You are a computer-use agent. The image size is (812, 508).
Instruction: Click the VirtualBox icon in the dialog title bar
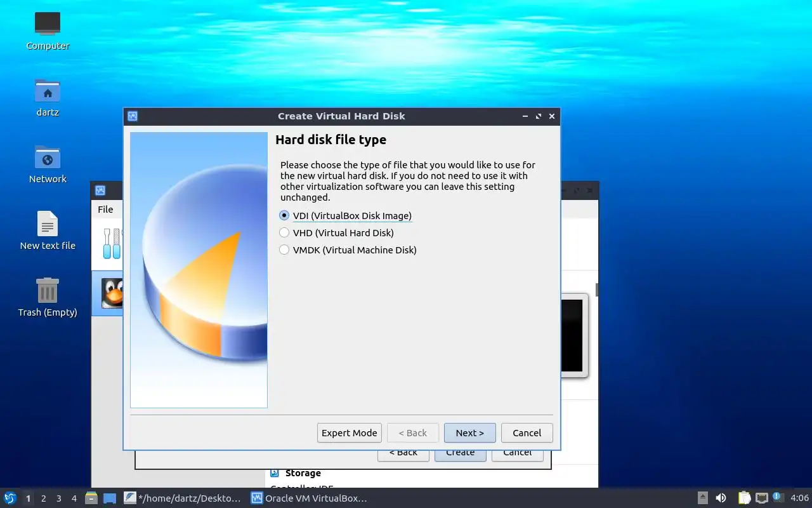133,116
